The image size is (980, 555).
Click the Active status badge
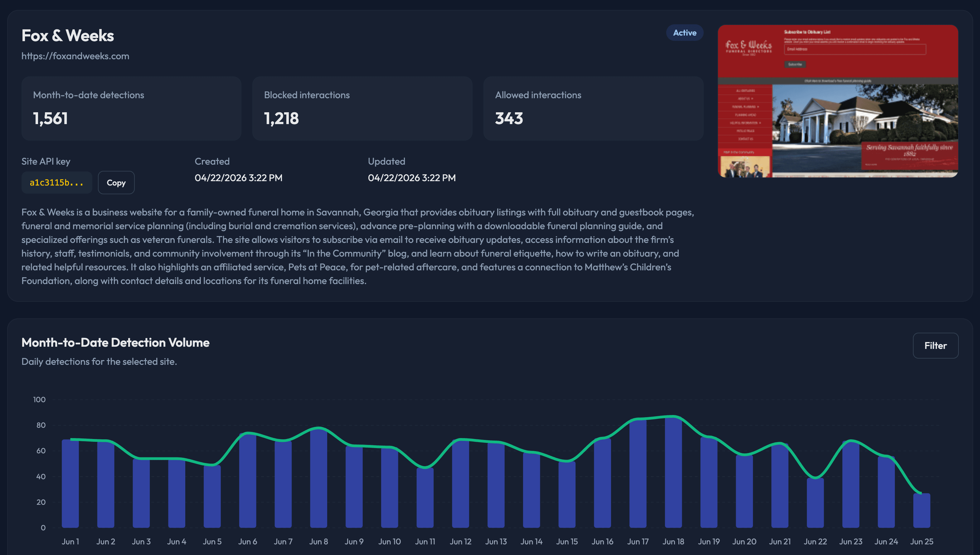coord(685,33)
